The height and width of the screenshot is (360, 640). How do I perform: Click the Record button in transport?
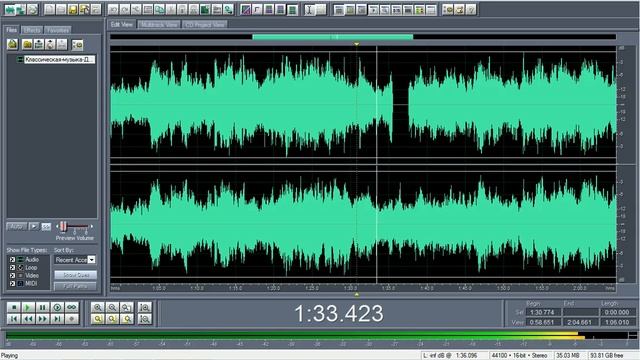click(72, 319)
